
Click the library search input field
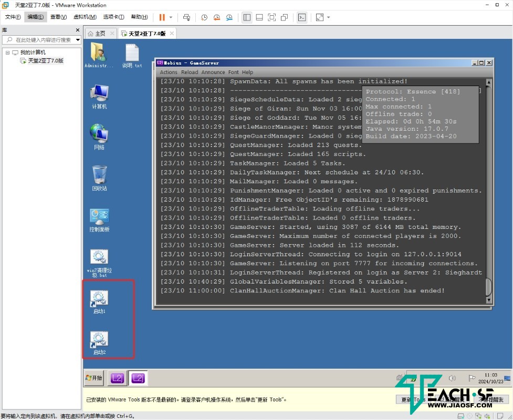tap(39, 40)
